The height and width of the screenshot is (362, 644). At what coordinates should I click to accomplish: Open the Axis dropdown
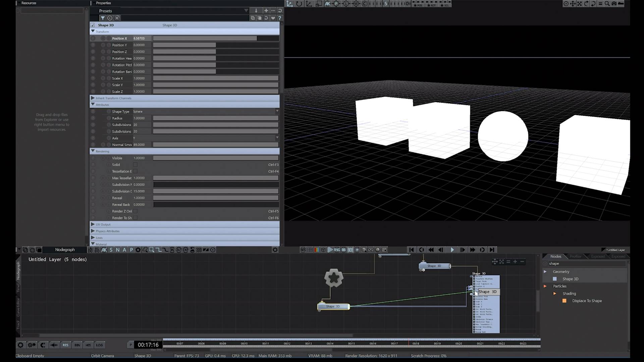[206, 138]
